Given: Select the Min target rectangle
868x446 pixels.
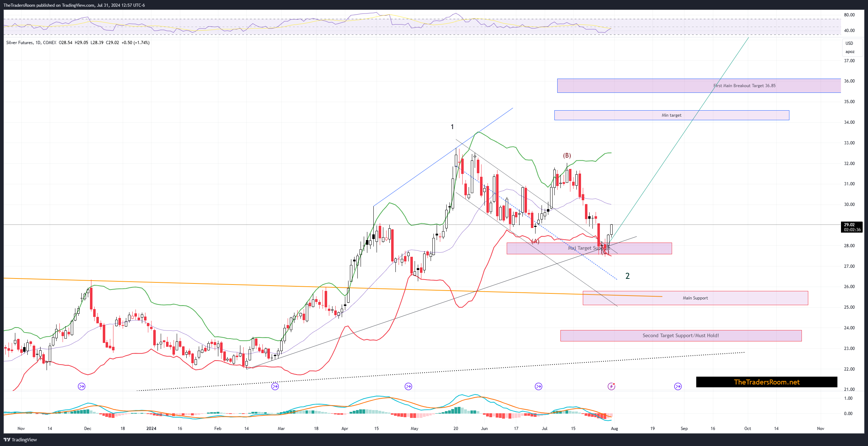Looking at the screenshot, I should 671,115.
